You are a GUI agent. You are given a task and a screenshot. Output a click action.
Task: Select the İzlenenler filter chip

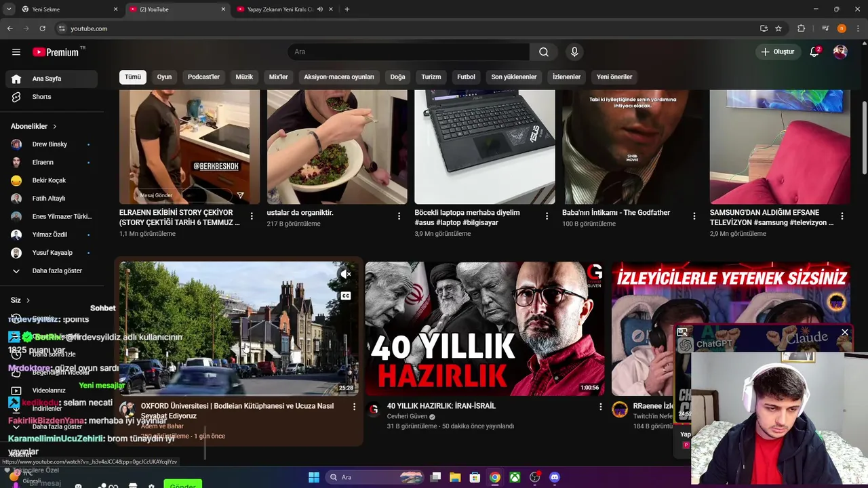[x=566, y=77]
